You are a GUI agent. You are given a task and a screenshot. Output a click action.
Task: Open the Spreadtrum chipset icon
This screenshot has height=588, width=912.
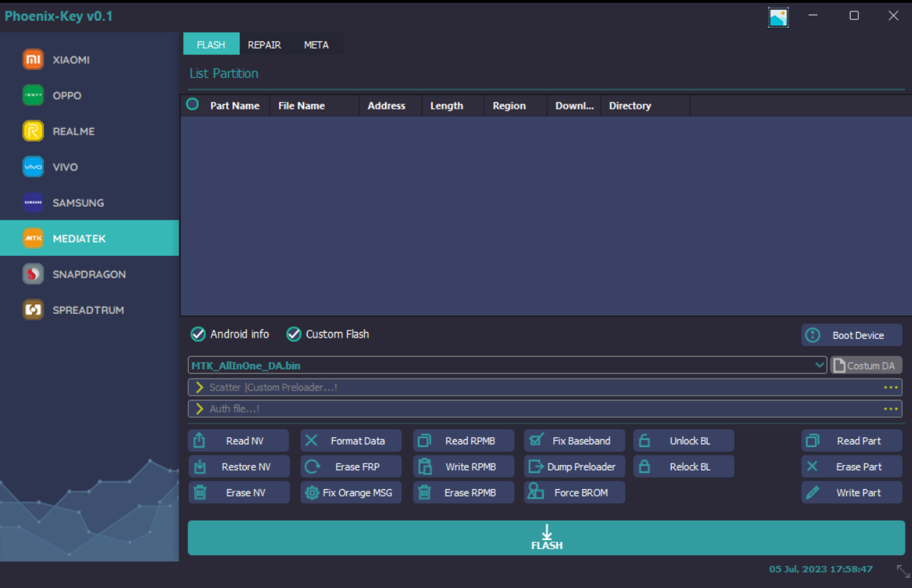(33, 310)
